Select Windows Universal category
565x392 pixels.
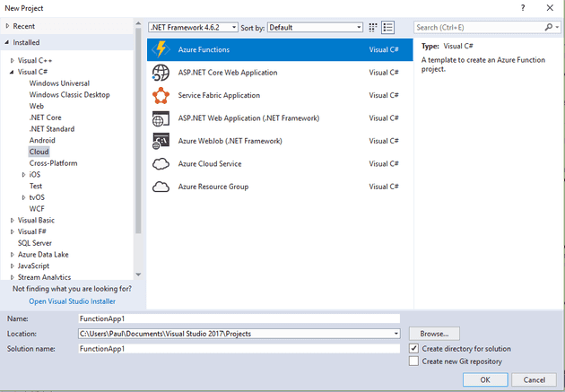coord(59,83)
